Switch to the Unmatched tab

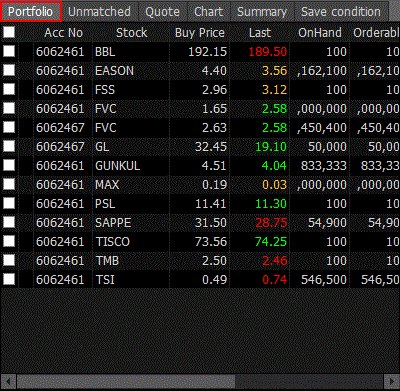[99, 12]
